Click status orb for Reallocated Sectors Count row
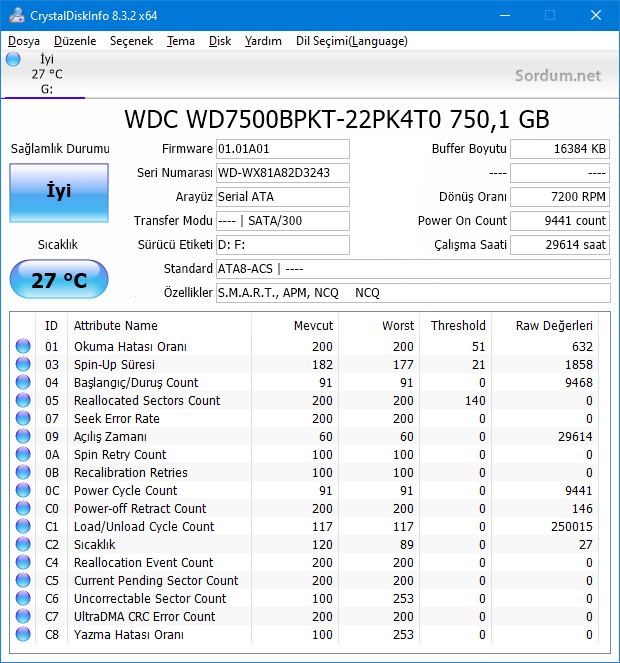 coord(23,400)
